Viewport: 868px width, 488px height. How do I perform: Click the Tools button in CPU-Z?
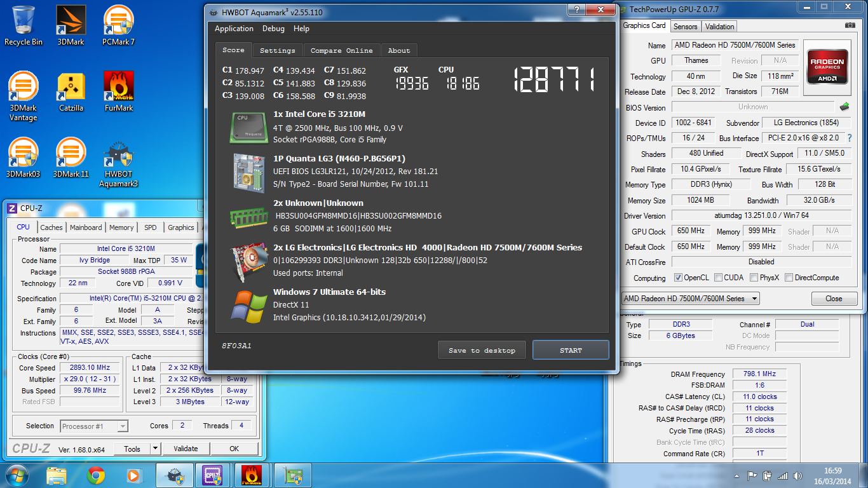click(x=132, y=449)
